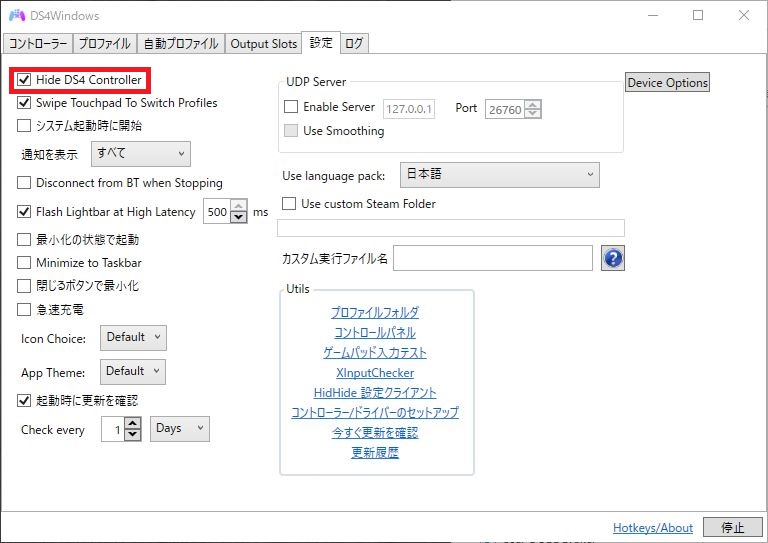Check Minimize to Taskbar option
The height and width of the screenshot is (543, 768).
point(24,263)
